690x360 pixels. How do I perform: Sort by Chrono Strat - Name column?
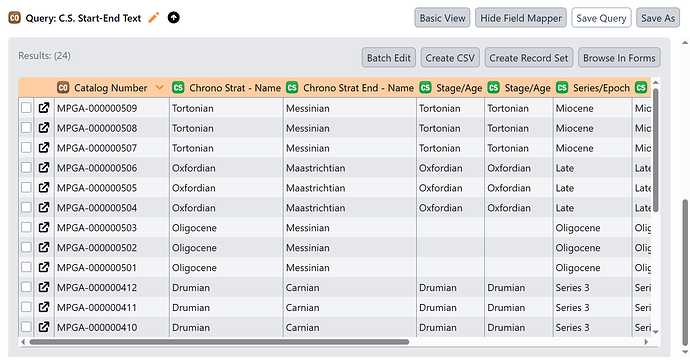click(x=235, y=88)
